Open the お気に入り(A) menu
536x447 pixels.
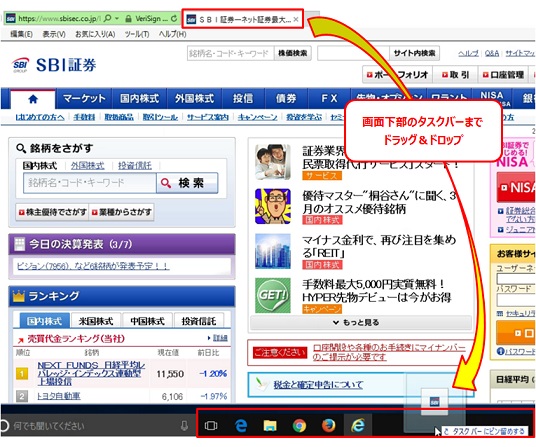pyautogui.click(x=95, y=34)
